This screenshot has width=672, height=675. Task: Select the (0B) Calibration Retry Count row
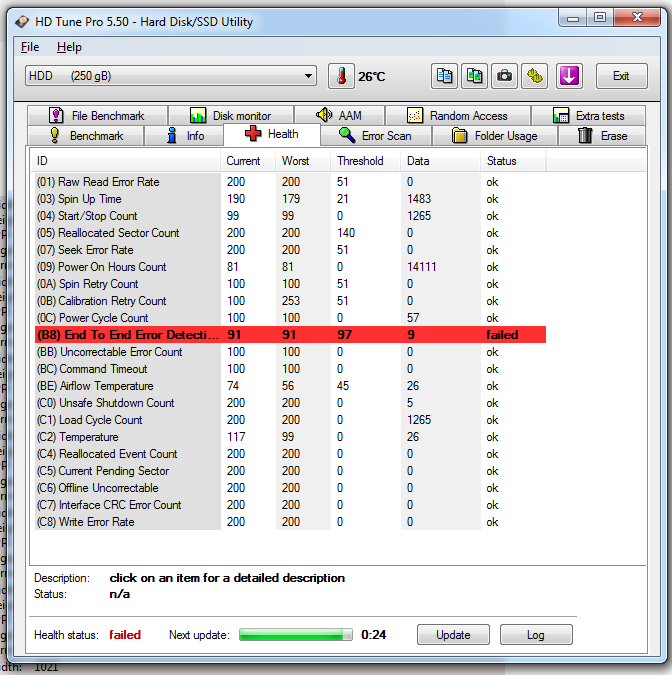pyautogui.click(x=291, y=301)
